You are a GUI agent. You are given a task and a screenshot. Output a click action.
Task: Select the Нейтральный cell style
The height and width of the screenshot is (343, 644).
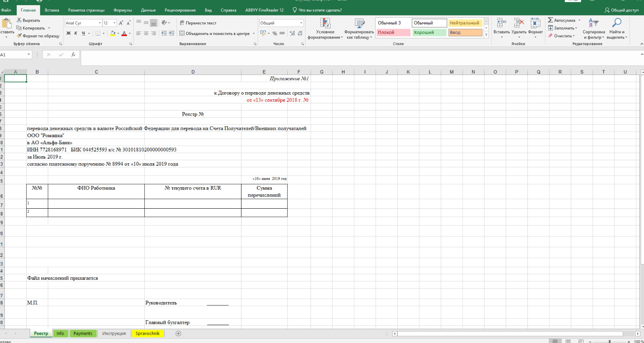pos(465,23)
